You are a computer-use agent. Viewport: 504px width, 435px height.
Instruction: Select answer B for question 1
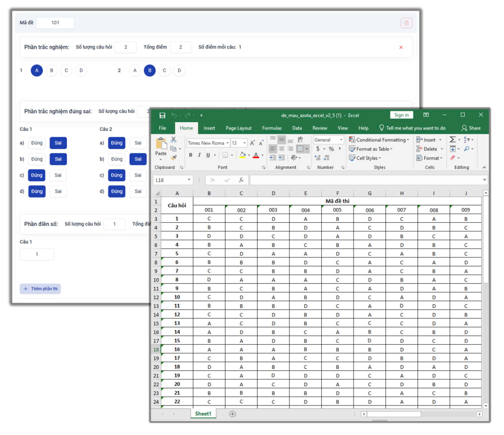pyautogui.click(x=52, y=70)
